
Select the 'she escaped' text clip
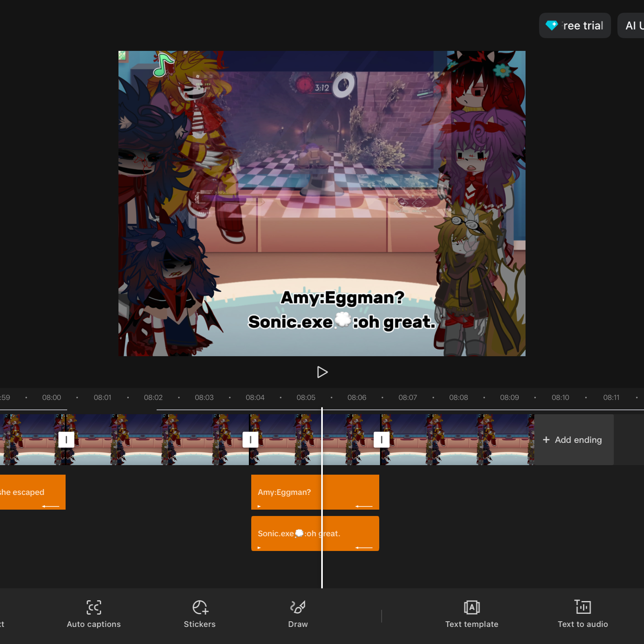32,492
